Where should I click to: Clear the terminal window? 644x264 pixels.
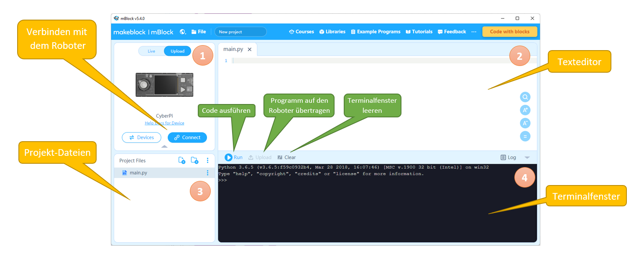pos(286,157)
